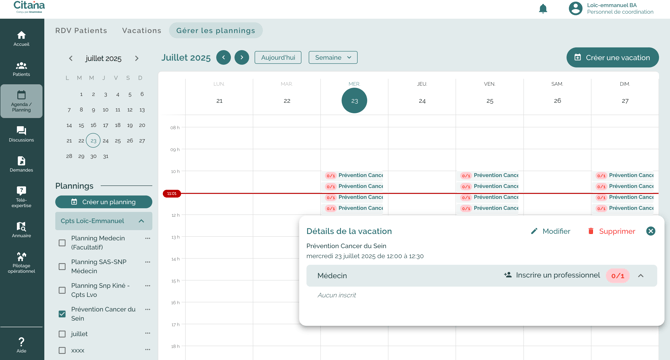This screenshot has width=670, height=360.
Task: Open options menu for juillet planning
Action: 147,333
